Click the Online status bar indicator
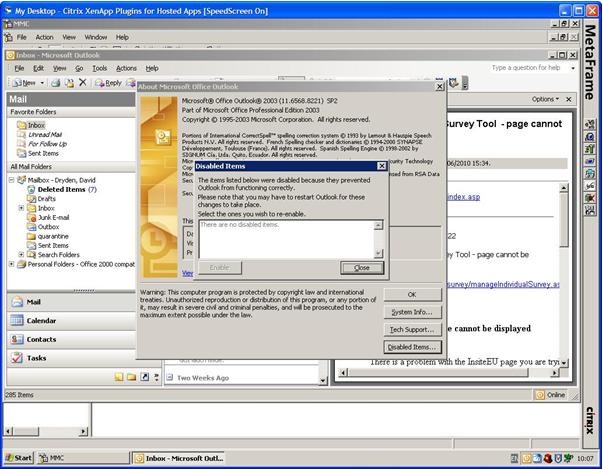The height and width of the screenshot is (469, 603). click(x=551, y=395)
